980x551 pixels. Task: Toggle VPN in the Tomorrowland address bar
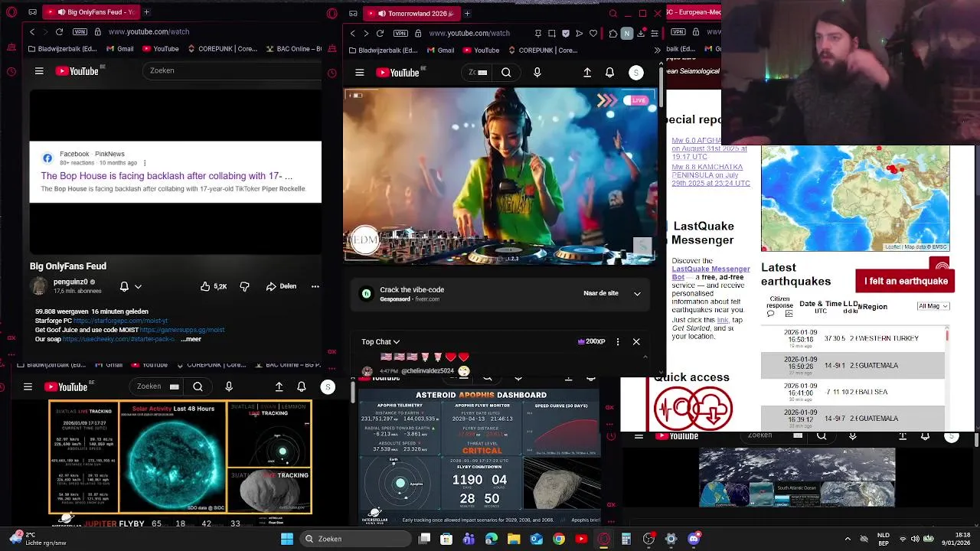click(400, 34)
